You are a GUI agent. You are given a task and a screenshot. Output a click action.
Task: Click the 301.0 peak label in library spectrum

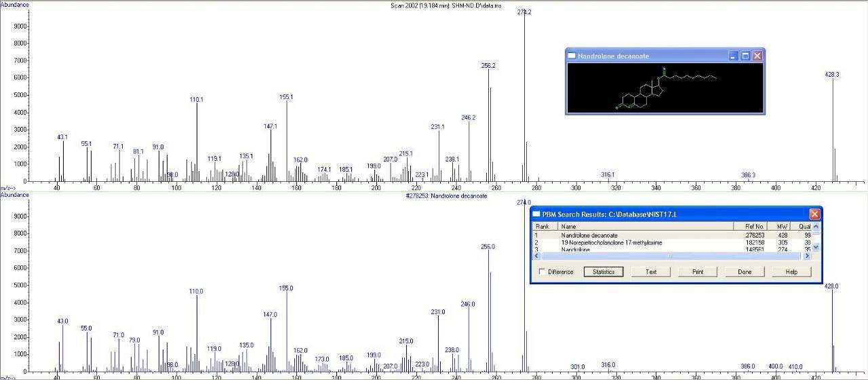coord(578,367)
